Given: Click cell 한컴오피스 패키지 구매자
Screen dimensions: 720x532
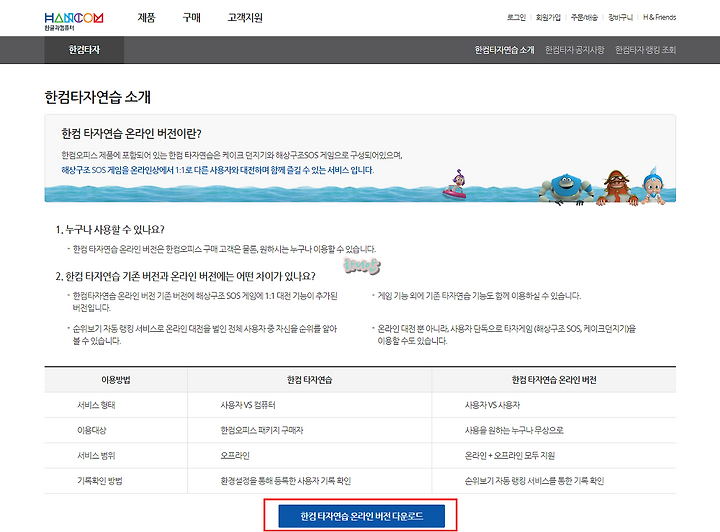Looking at the screenshot, I should click(262, 430).
